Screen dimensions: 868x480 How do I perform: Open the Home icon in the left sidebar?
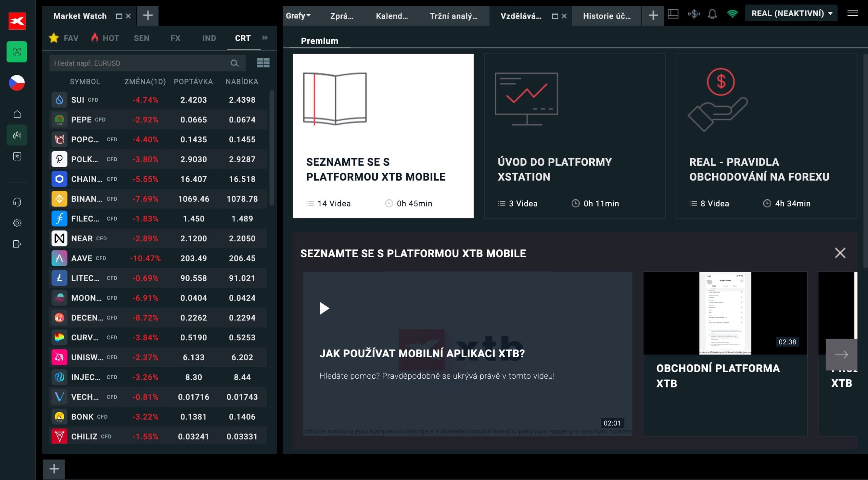coord(17,114)
